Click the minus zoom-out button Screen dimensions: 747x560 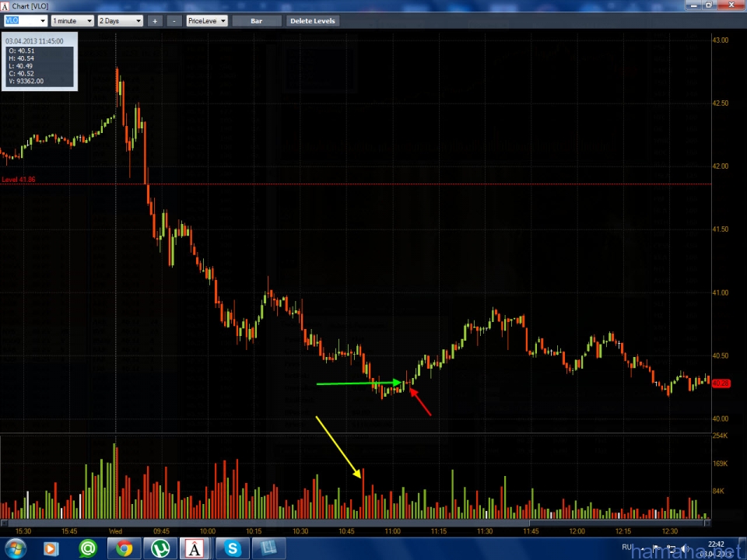coord(174,21)
